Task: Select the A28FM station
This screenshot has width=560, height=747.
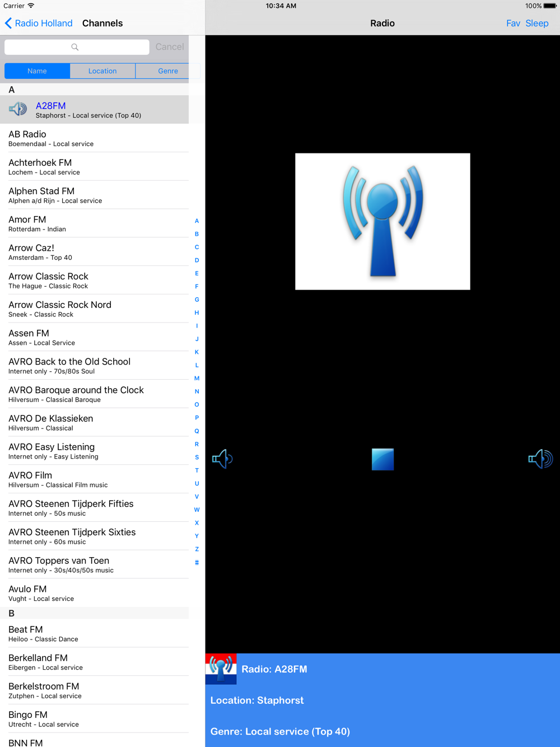Action: [94, 109]
